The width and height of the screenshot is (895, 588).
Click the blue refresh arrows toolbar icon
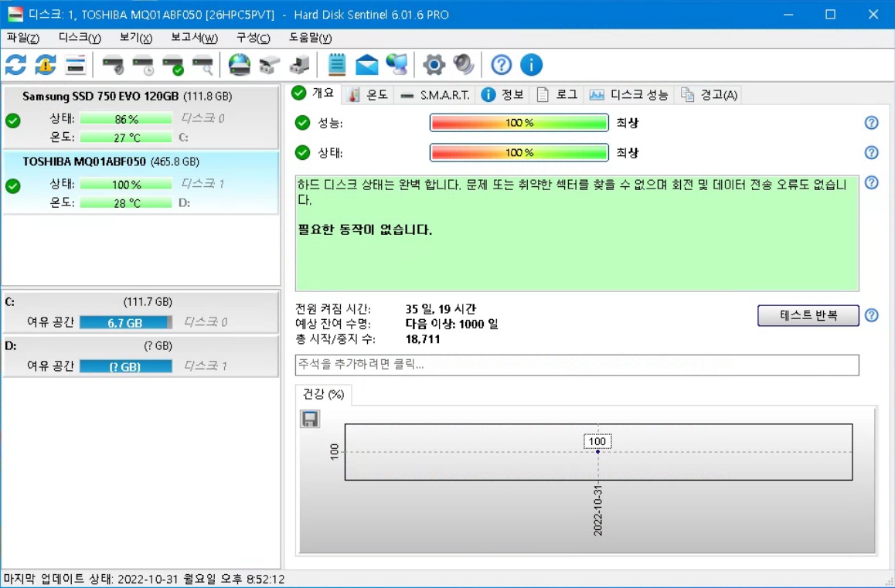click(15, 64)
